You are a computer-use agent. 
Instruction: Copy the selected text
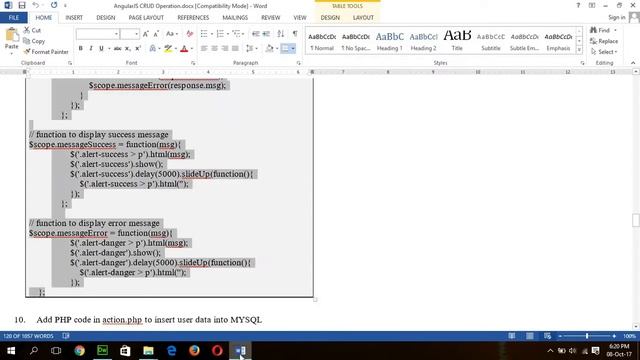point(34,41)
